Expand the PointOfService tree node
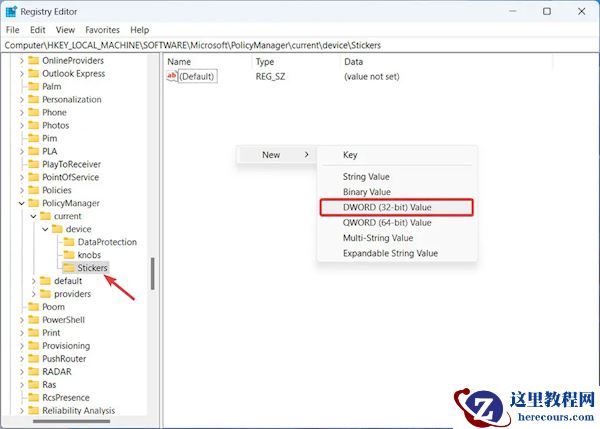Image resolution: width=600 pixels, height=429 pixels. click(x=21, y=177)
